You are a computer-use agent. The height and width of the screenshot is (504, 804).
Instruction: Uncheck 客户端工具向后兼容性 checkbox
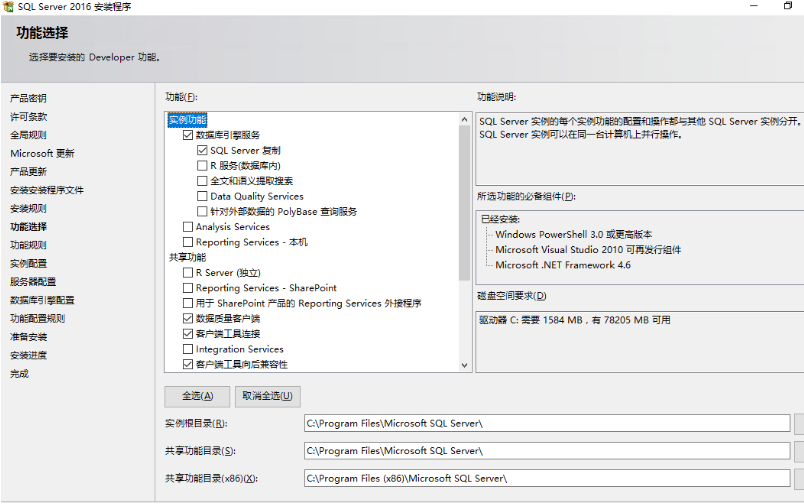click(188, 365)
